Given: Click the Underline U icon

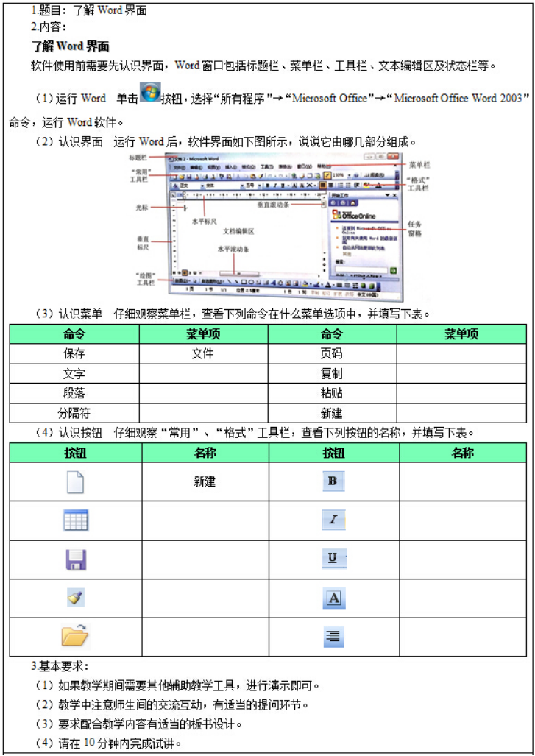Looking at the screenshot, I should tap(333, 558).
